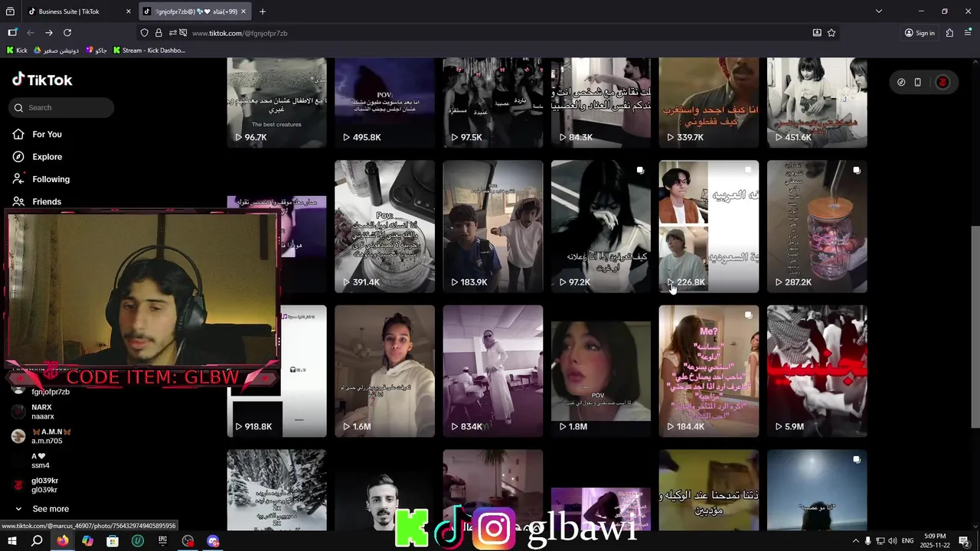Show hidden system tray icons
980x551 pixels.
click(855, 541)
